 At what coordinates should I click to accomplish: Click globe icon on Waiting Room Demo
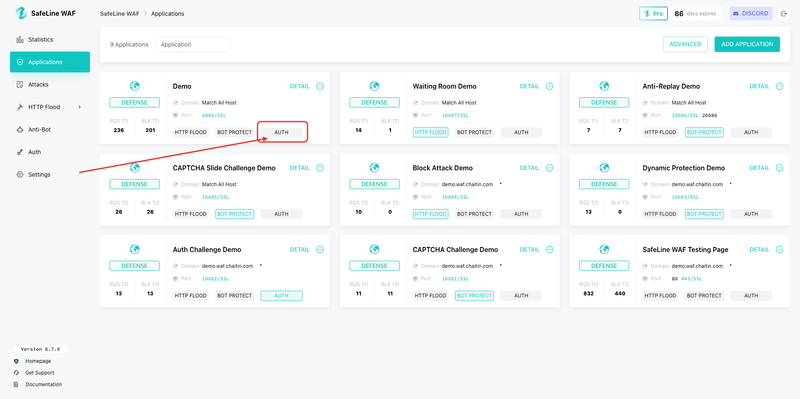click(374, 86)
